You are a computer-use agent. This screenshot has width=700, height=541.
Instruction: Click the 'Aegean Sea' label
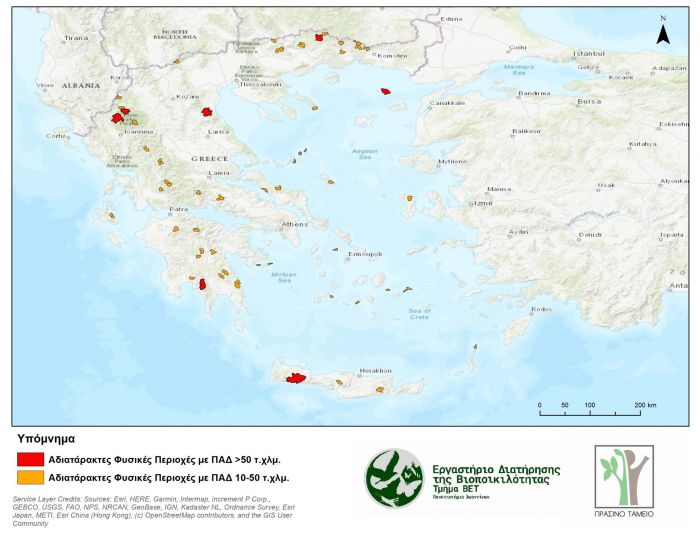coord(365,154)
